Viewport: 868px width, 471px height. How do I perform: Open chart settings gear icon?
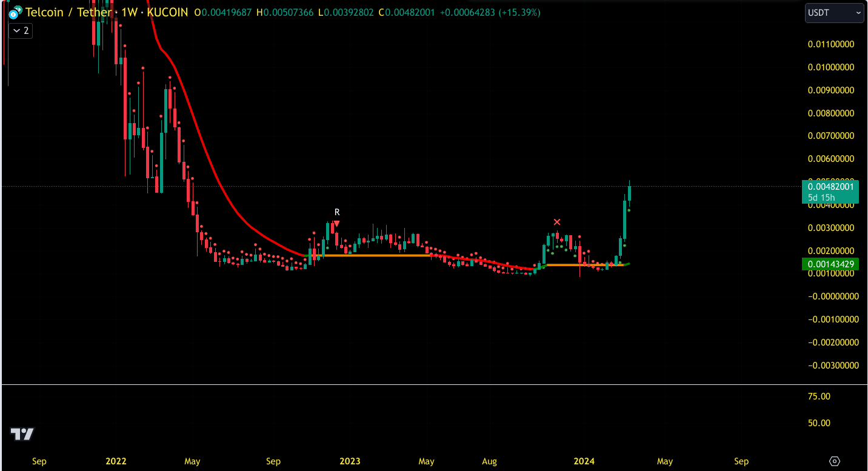(835, 461)
